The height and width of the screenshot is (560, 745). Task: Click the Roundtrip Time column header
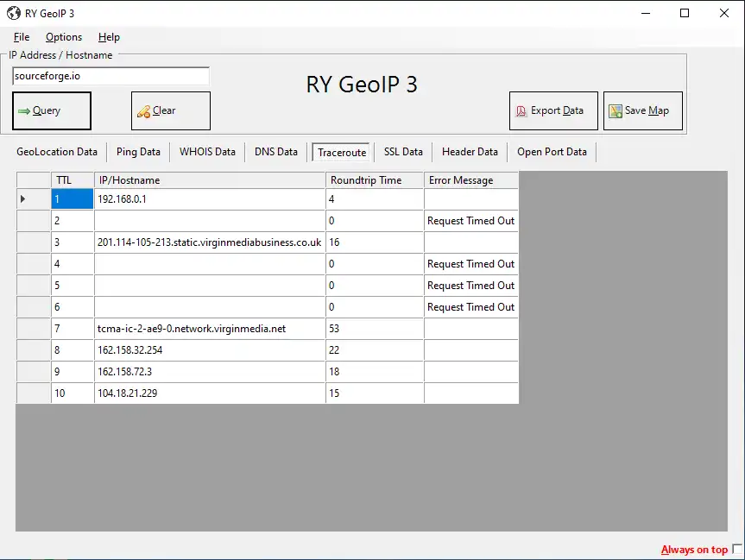coord(375,180)
